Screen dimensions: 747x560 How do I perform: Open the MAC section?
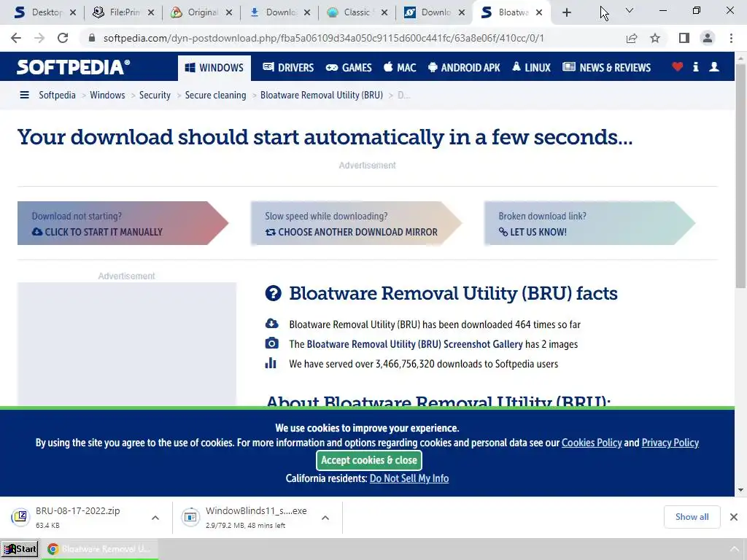[x=400, y=68]
